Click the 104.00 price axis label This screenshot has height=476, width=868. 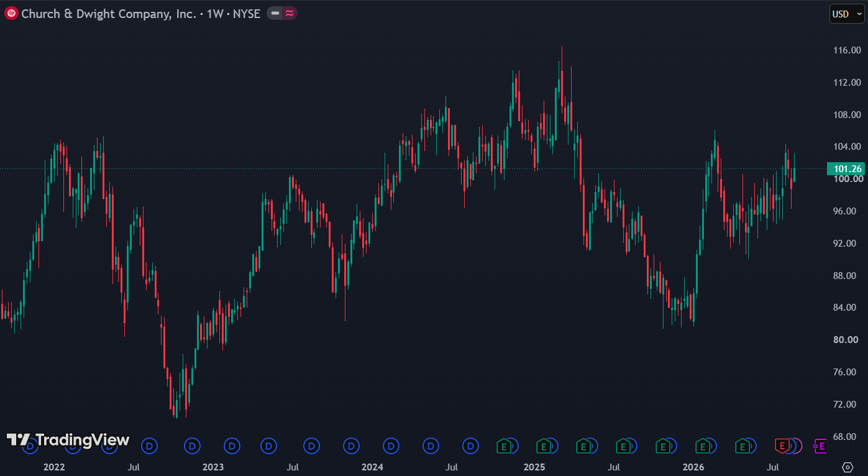[847, 147]
